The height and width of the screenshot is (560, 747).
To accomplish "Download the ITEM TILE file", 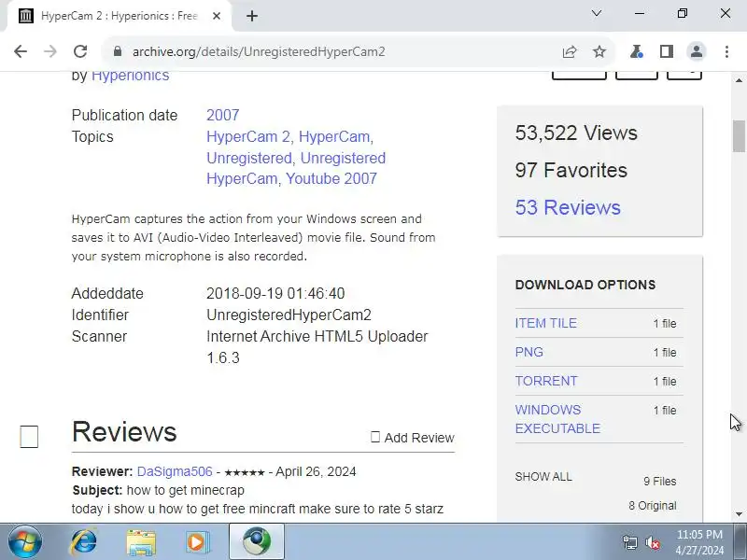I will click(546, 323).
